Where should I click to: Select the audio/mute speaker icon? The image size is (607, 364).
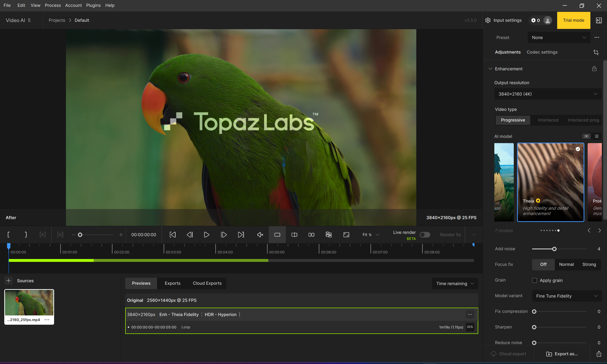[259, 234]
